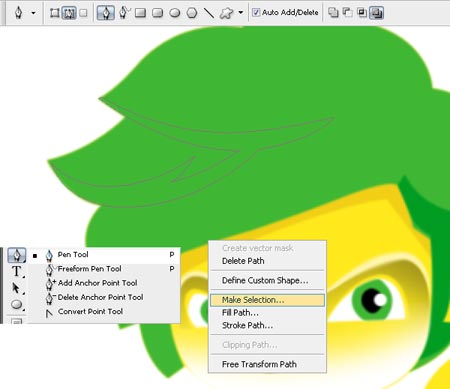450x389 pixels.
Task: Click Fill Path... in context menu
Action: pyautogui.click(x=267, y=313)
